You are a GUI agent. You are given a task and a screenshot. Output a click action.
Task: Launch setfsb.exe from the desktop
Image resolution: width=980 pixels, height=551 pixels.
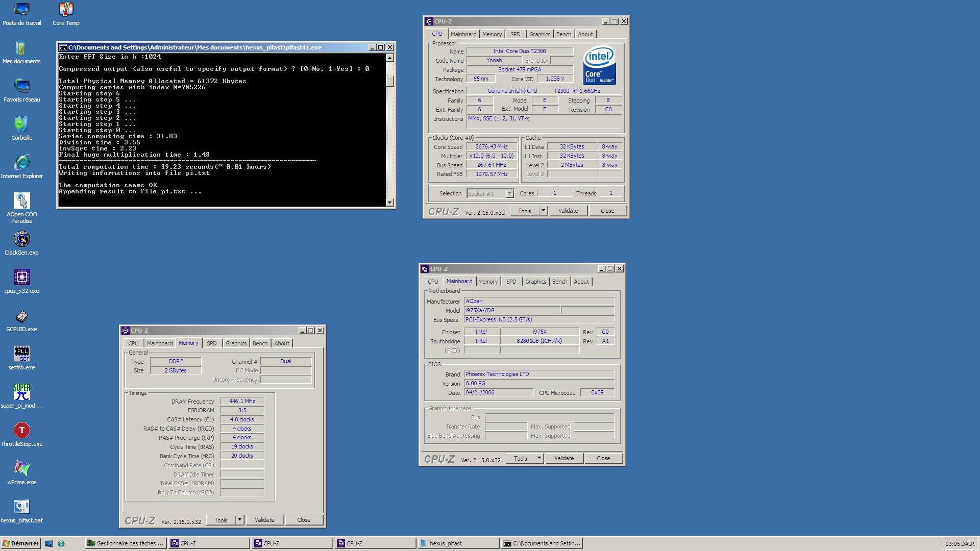click(x=21, y=359)
